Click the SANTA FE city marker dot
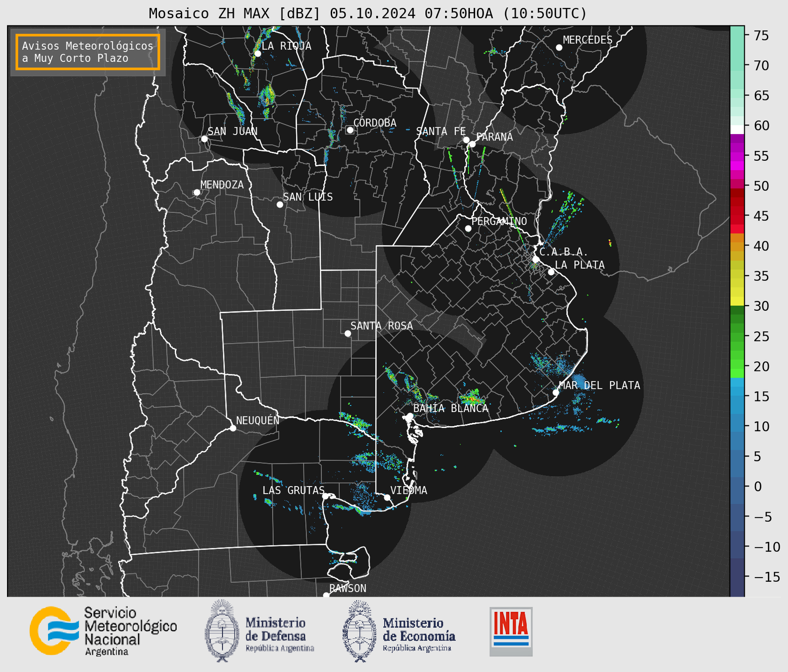 466,140
